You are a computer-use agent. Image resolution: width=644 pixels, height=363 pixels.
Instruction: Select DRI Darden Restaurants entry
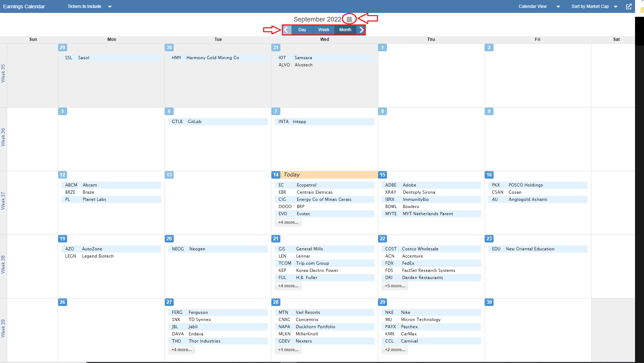[x=431, y=278]
